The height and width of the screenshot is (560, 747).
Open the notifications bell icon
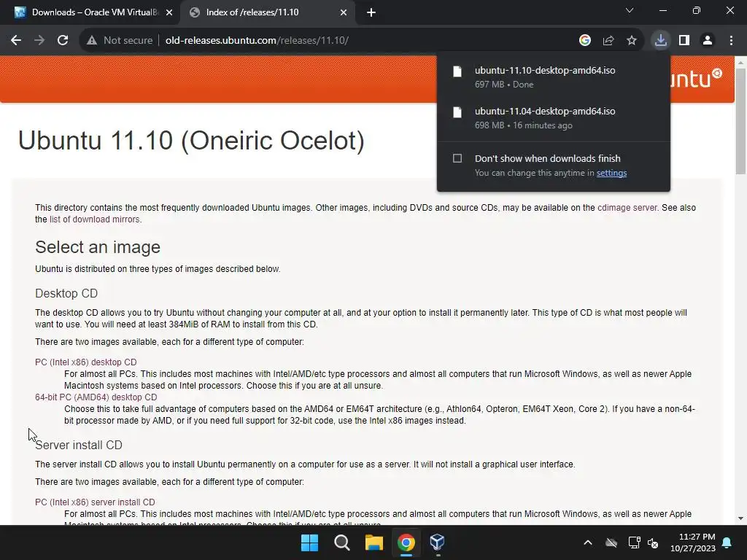pos(727,542)
